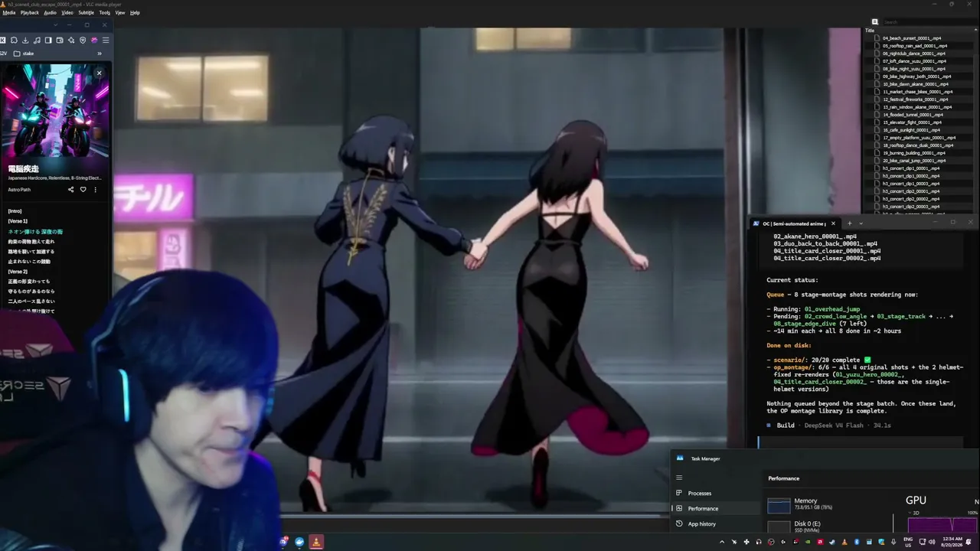
Task: Show hidden system tray icons
Action: (x=721, y=542)
